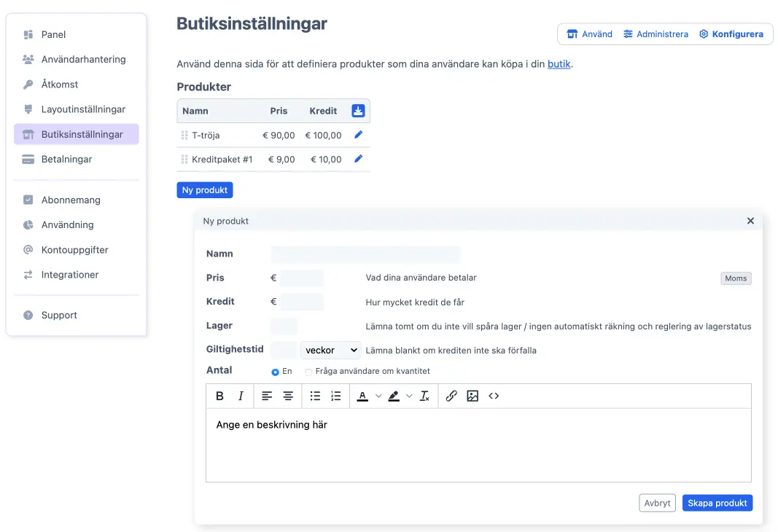Open the Använd view
The width and height of the screenshot is (778, 532).
click(589, 34)
